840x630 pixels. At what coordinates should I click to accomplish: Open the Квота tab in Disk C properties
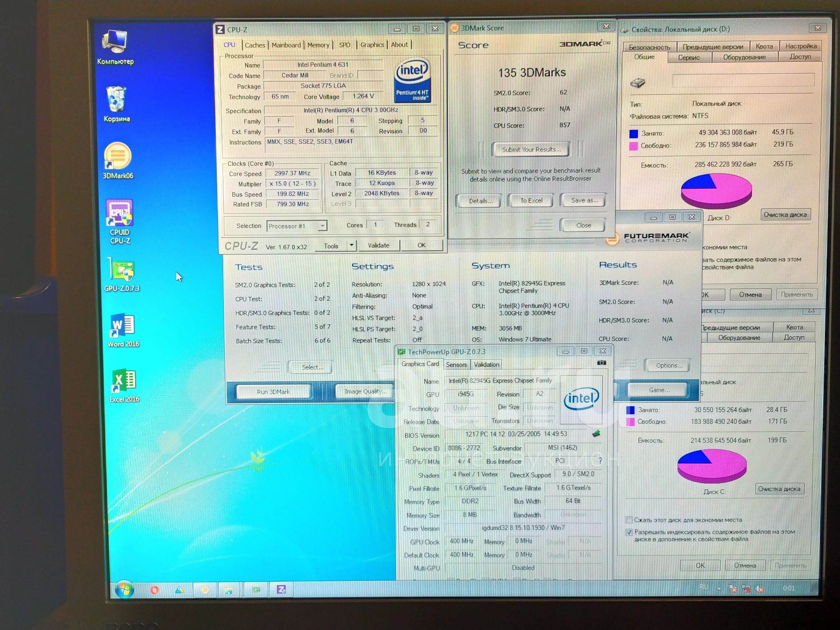pos(794,327)
